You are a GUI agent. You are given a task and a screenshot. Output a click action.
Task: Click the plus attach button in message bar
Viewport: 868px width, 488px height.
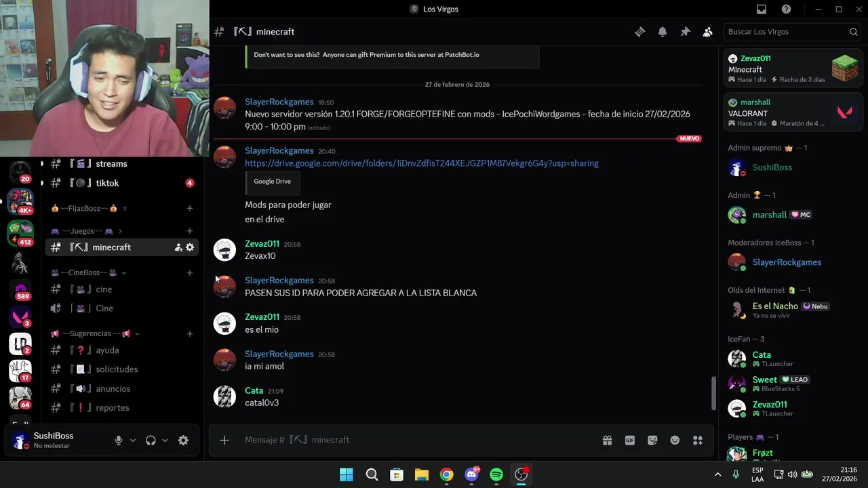point(224,441)
